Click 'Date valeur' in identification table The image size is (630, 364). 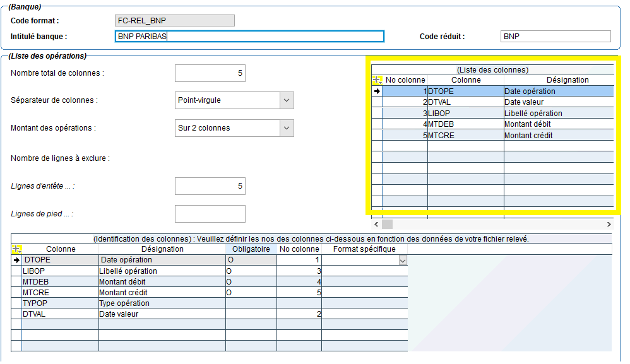(x=162, y=314)
